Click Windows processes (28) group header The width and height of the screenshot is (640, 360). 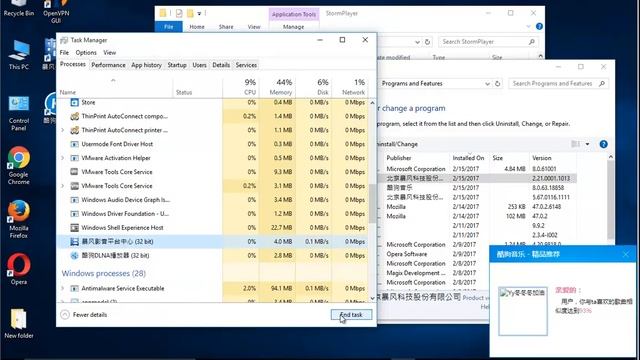click(x=104, y=273)
